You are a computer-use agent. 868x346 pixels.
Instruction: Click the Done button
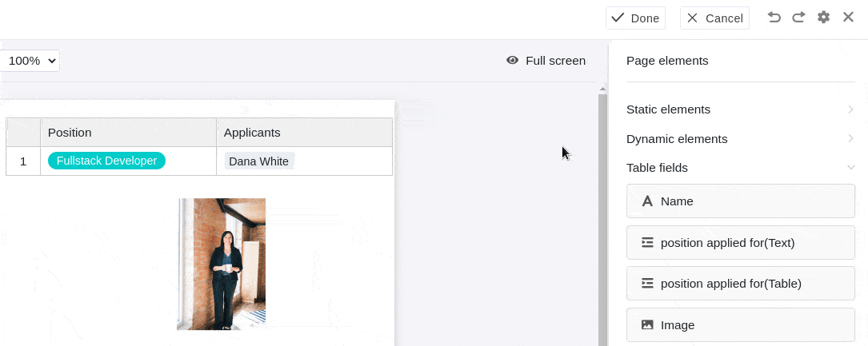[x=635, y=18]
